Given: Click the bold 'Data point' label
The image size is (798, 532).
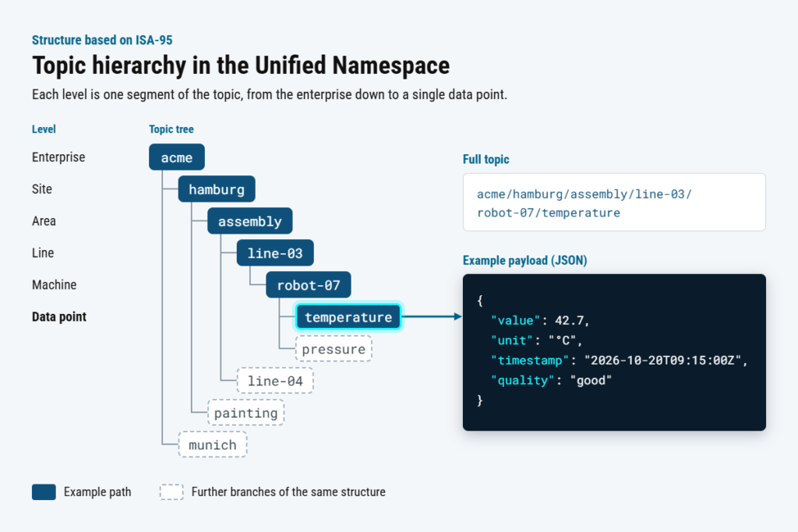Looking at the screenshot, I should click(59, 317).
